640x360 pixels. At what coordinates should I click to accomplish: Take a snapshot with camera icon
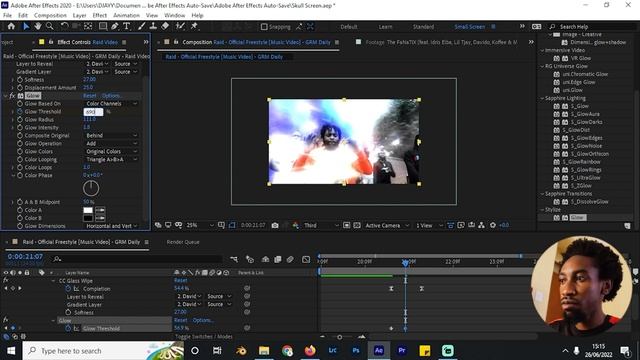pyautogui.click(x=275, y=225)
